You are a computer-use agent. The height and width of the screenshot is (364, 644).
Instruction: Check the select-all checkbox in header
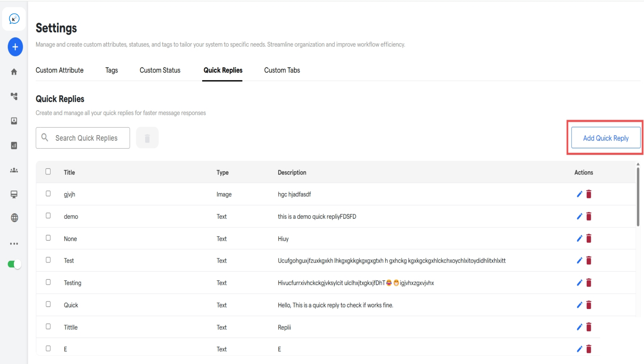tap(48, 172)
